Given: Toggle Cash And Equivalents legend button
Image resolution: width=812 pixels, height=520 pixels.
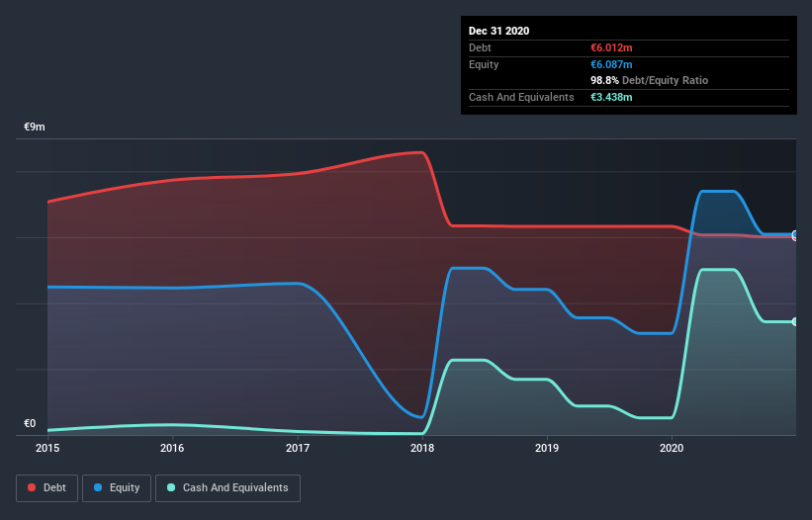Looking at the screenshot, I should [227, 488].
